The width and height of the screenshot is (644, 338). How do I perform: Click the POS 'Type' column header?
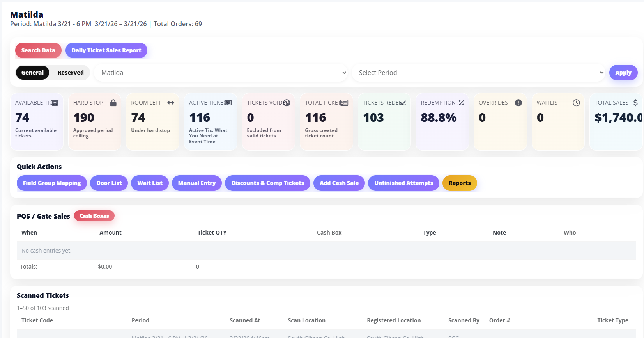430,233
